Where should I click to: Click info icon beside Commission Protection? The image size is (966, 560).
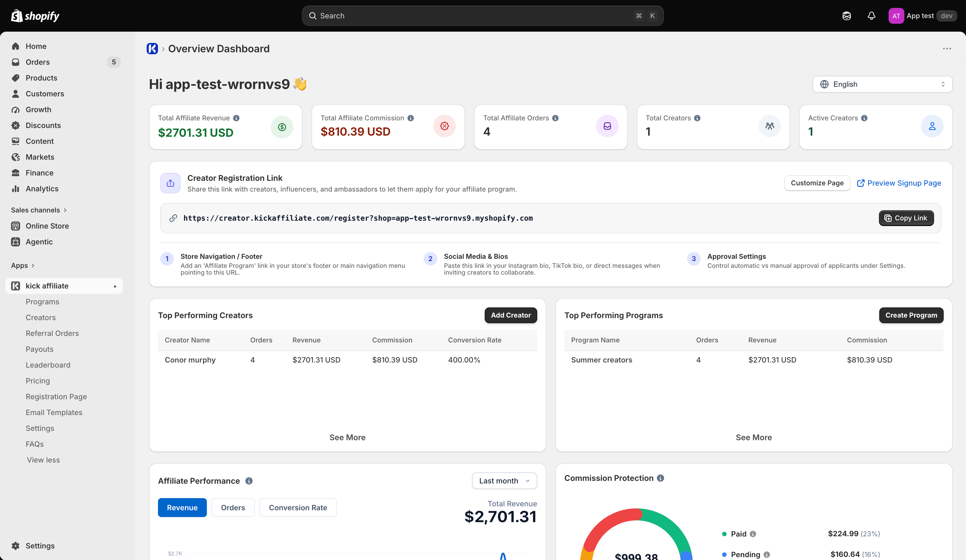(x=660, y=478)
